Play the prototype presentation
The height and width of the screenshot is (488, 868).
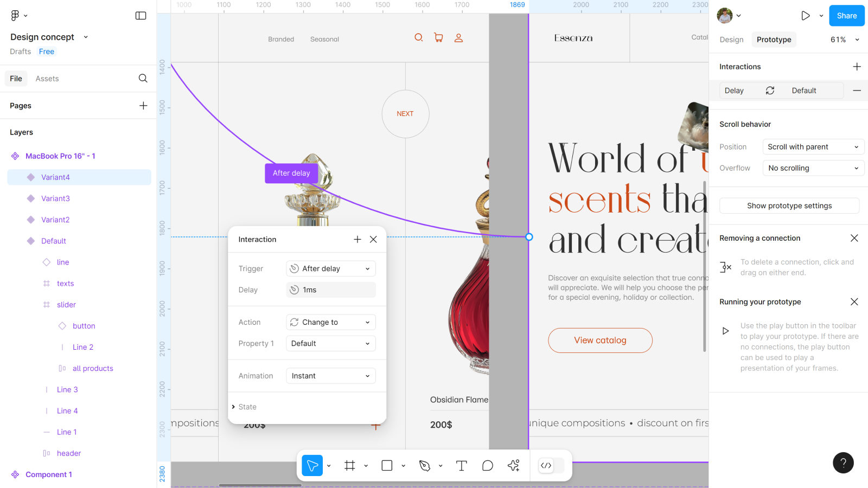pyautogui.click(x=805, y=16)
